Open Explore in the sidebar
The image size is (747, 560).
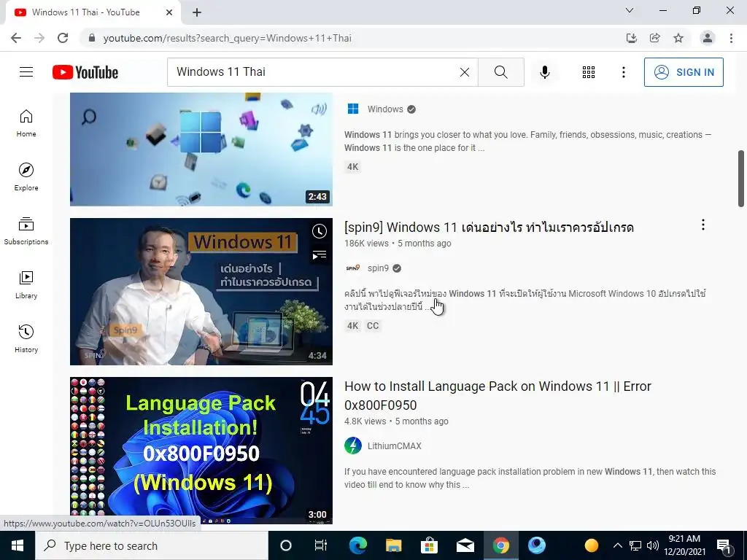click(26, 177)
